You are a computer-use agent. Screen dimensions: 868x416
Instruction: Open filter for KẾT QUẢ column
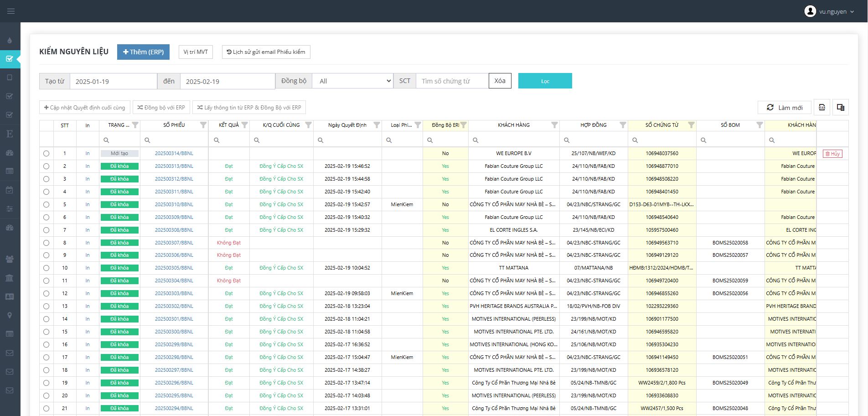244,125
